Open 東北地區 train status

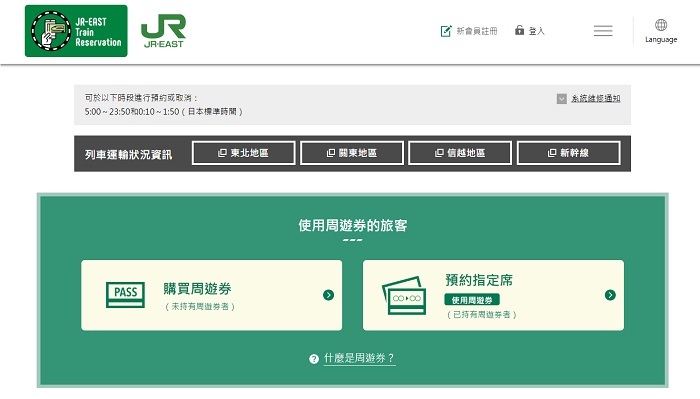pyautogui.click(x=244, y=153)
